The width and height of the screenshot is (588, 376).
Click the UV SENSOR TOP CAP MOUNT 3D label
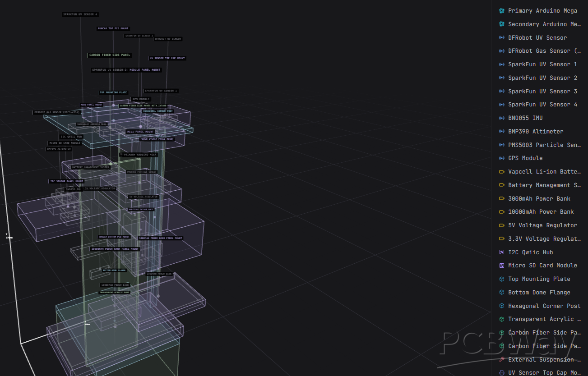click(x=167, y=58)
